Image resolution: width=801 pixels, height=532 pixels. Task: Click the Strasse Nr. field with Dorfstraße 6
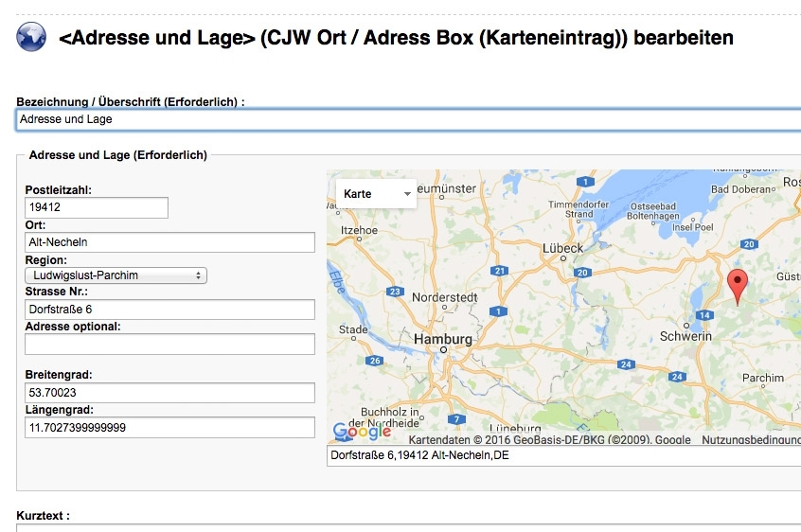[x=169, y=310]
